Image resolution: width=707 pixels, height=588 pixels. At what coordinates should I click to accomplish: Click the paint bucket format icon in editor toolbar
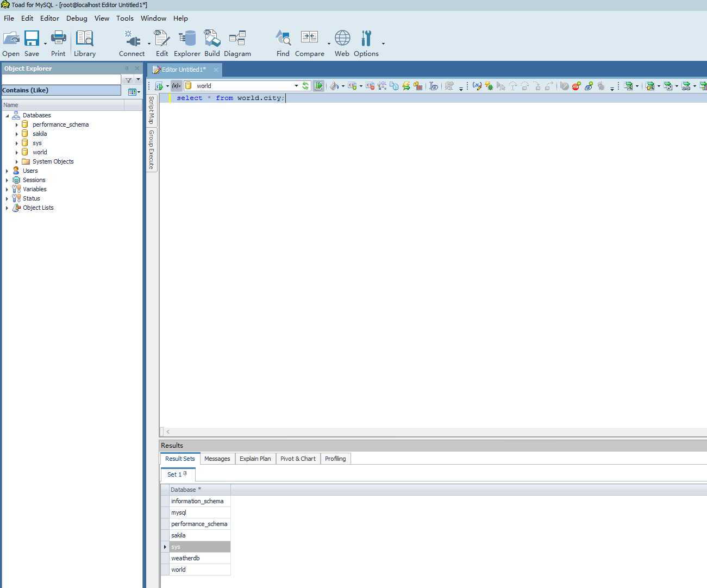coord(334,86)
